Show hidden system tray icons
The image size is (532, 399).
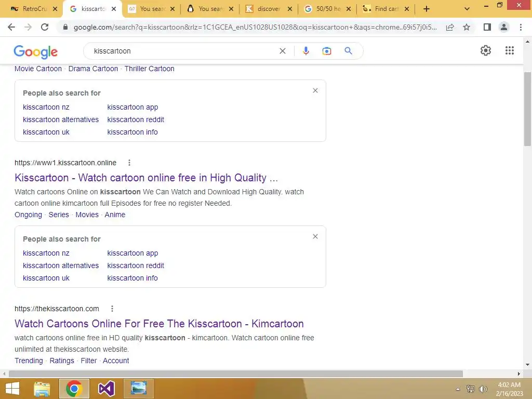458,389
